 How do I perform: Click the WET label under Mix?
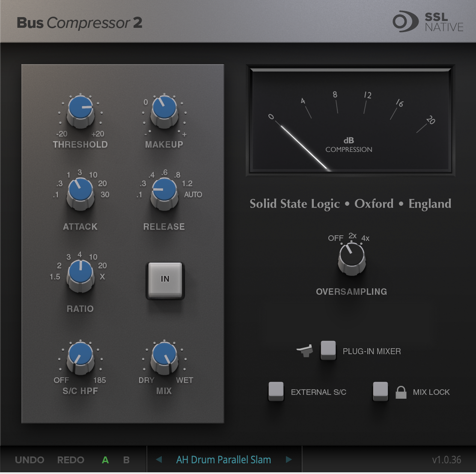[184, 380]
